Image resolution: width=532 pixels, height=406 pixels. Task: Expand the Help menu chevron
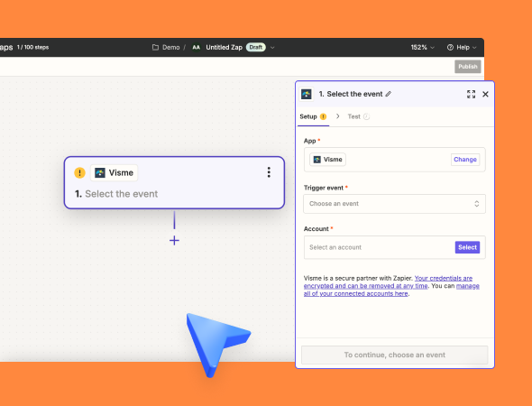(x=474, y=48)
